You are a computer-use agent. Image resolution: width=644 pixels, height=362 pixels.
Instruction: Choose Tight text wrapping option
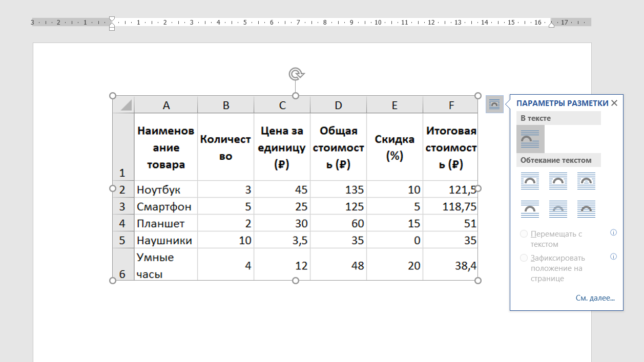coord(558,180)
